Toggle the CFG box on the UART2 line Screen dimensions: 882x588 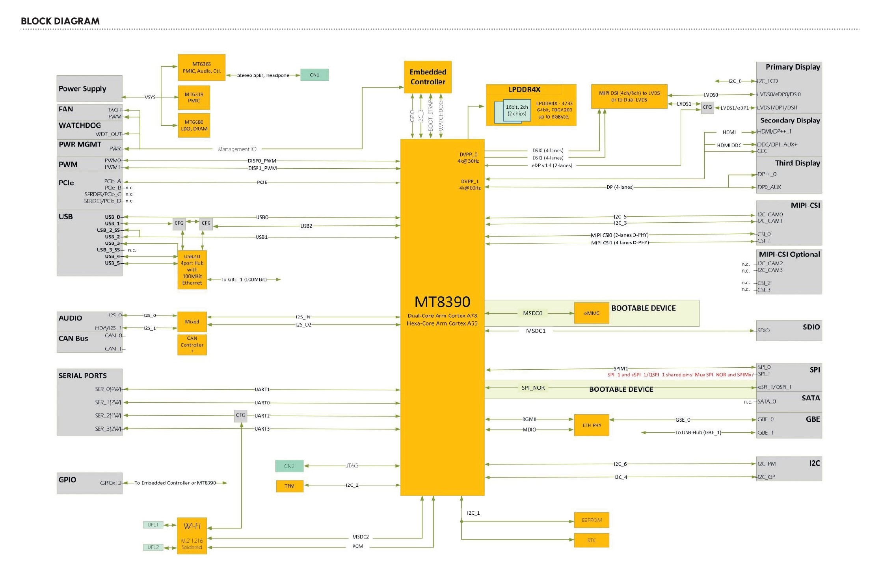coord(241,416)
